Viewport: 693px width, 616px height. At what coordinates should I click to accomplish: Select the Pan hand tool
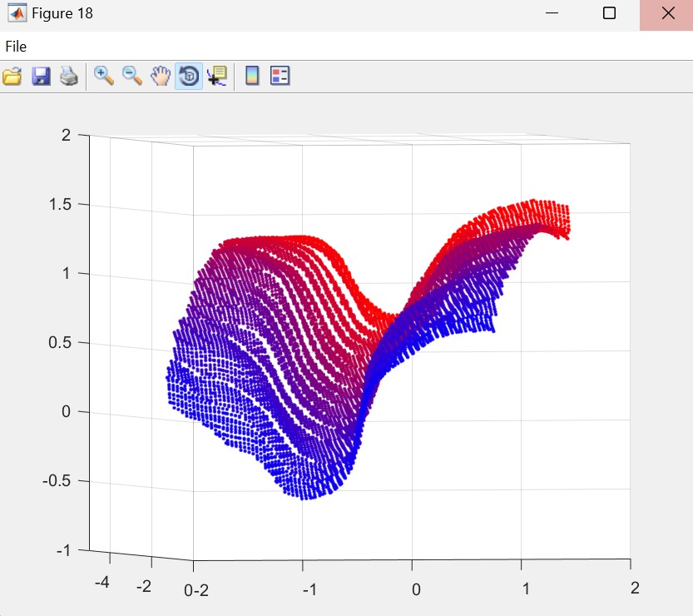point(160,77)
